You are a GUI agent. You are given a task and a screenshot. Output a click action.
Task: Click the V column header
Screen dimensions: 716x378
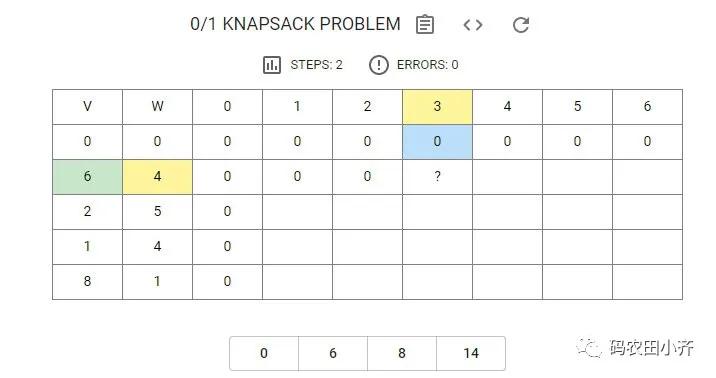[88, 106]
